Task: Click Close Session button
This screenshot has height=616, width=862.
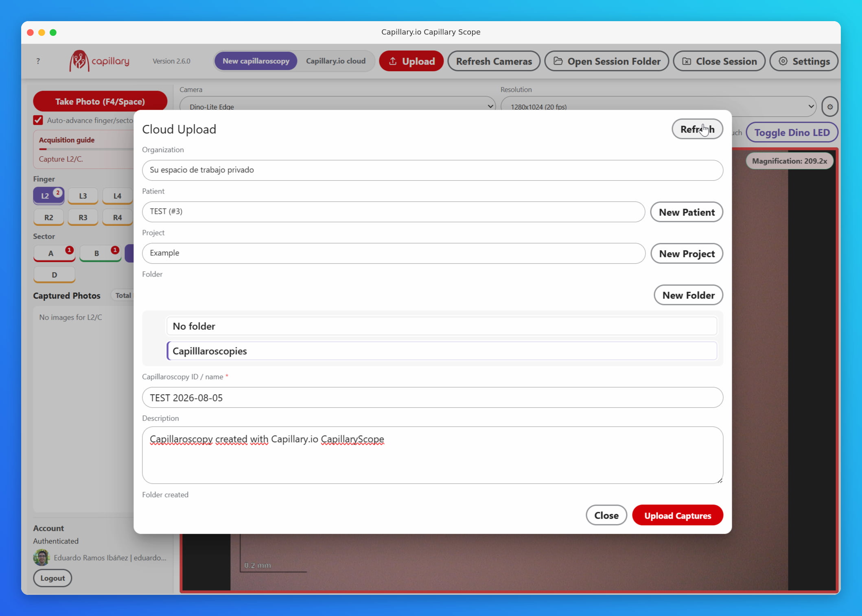Action: pyautogui.click(x=719, y=61)
